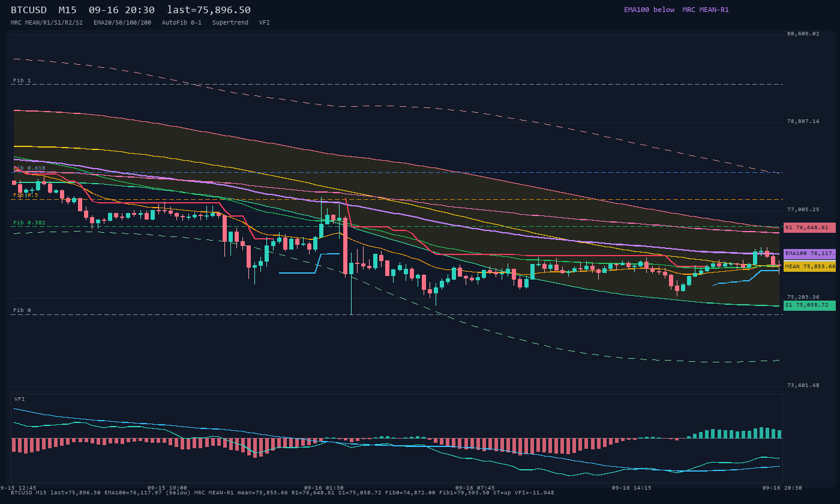Click the VFI panel title in the lower pane
Viewport: 840px width, 504px height.
[20, 399]
